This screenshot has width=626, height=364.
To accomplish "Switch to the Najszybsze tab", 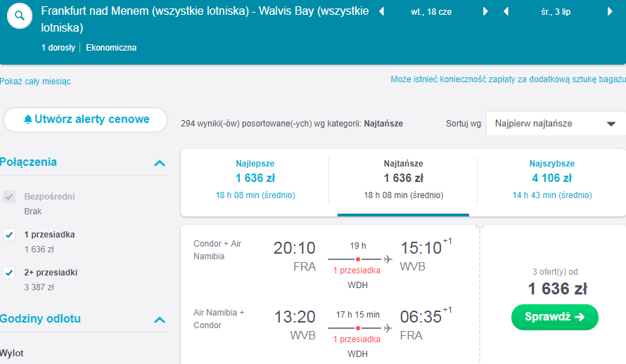I will [551, 179].
